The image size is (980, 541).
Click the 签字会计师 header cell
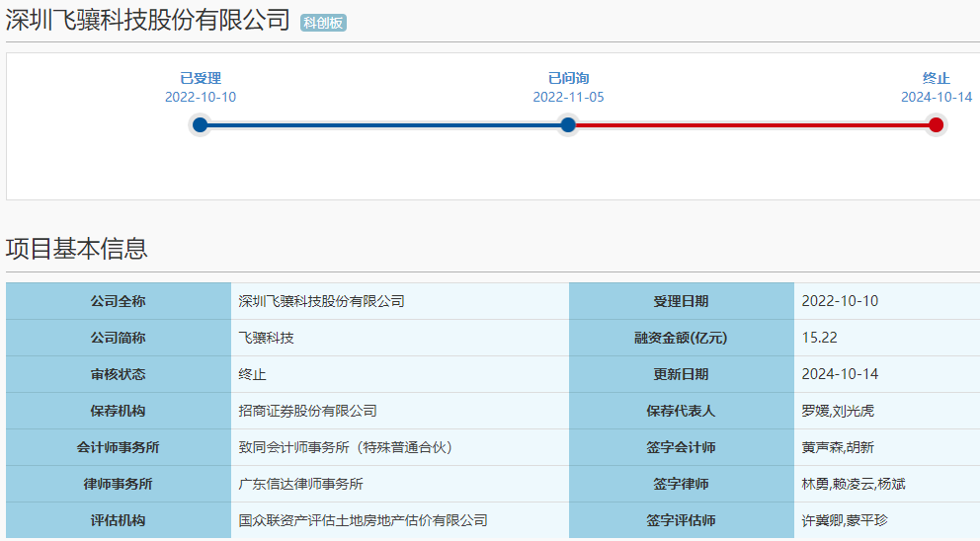coord(682,447)
